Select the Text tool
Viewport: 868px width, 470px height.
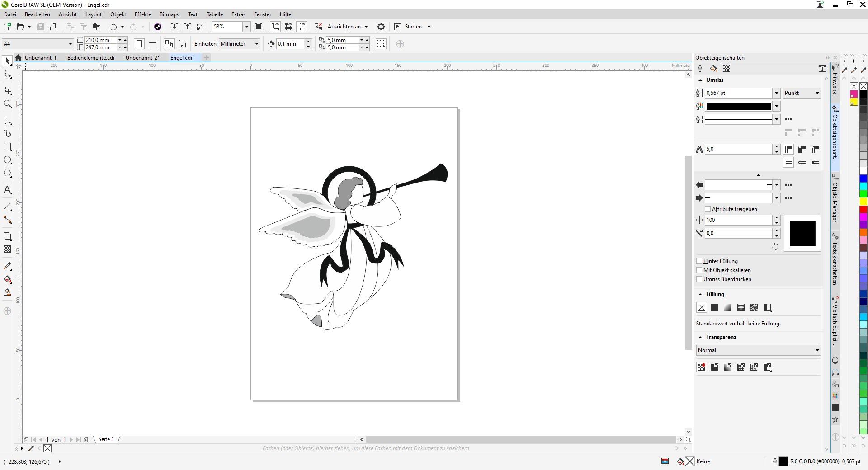(7, 190)
